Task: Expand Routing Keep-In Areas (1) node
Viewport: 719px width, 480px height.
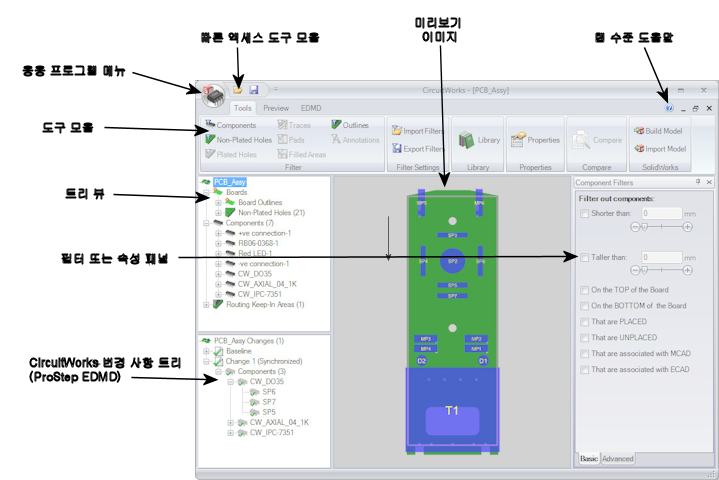Action: click(206, 304)
